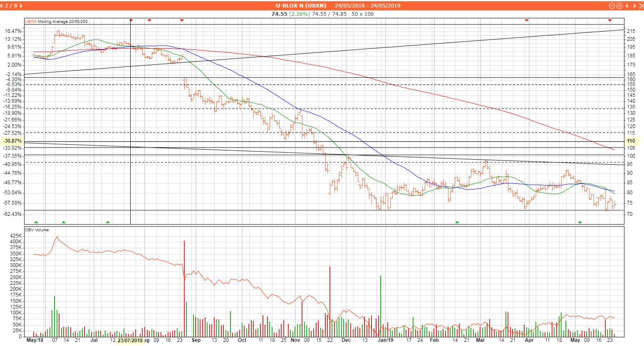Click the May/18 date axis label

35,340
